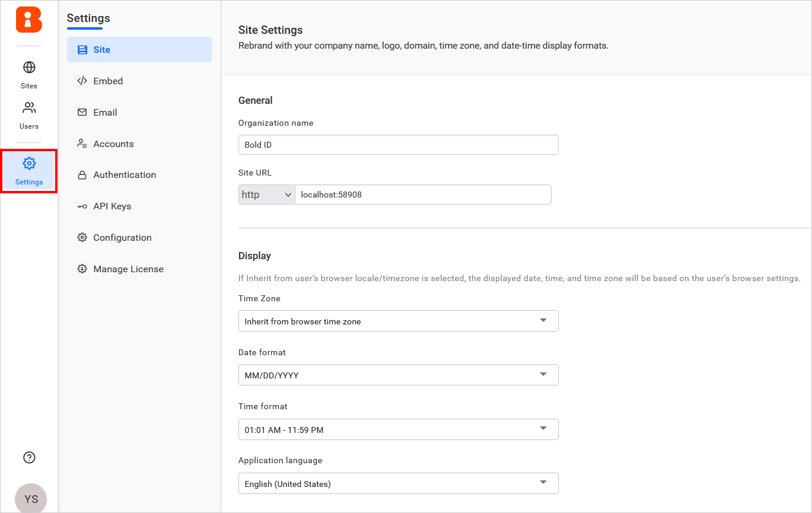Select the Site settings tab
Viewport: 812px width, 513px height.
point(139,50)
